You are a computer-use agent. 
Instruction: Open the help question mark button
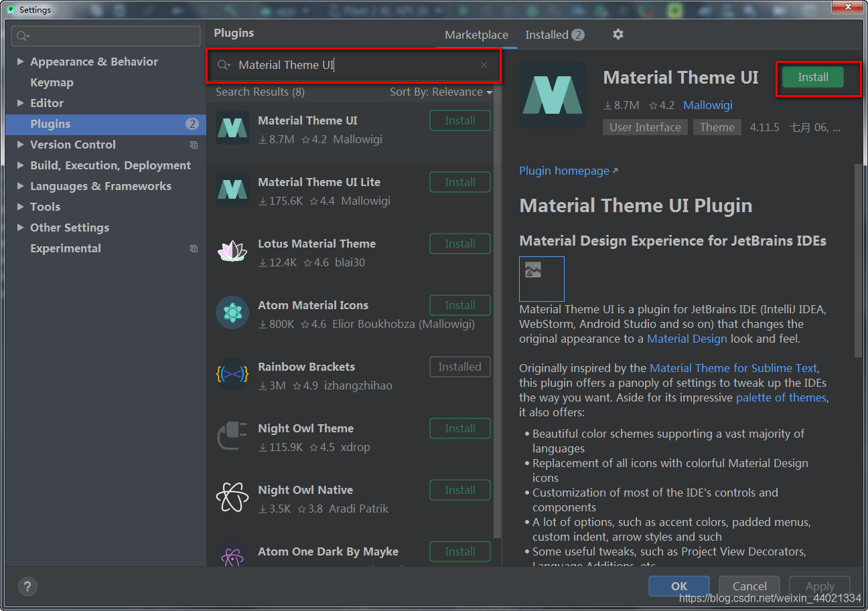click(x=27, y=586)
